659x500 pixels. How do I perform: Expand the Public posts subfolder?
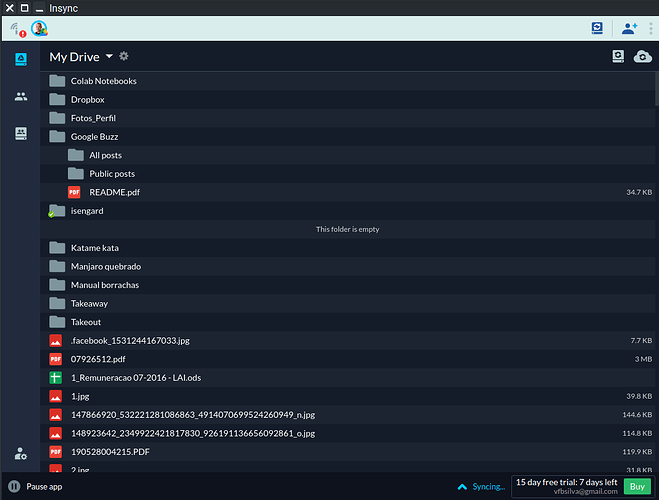[x=348, y=174]
